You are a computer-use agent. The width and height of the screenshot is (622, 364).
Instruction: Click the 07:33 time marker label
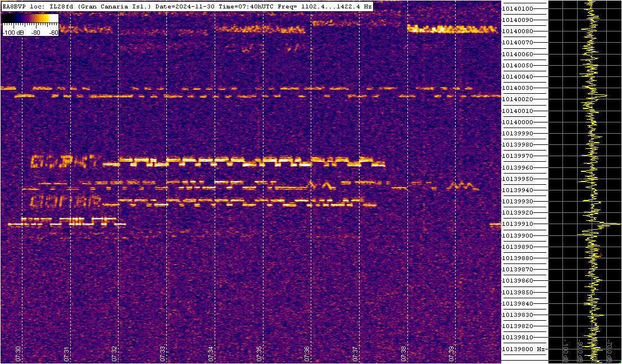coord(162,354)
